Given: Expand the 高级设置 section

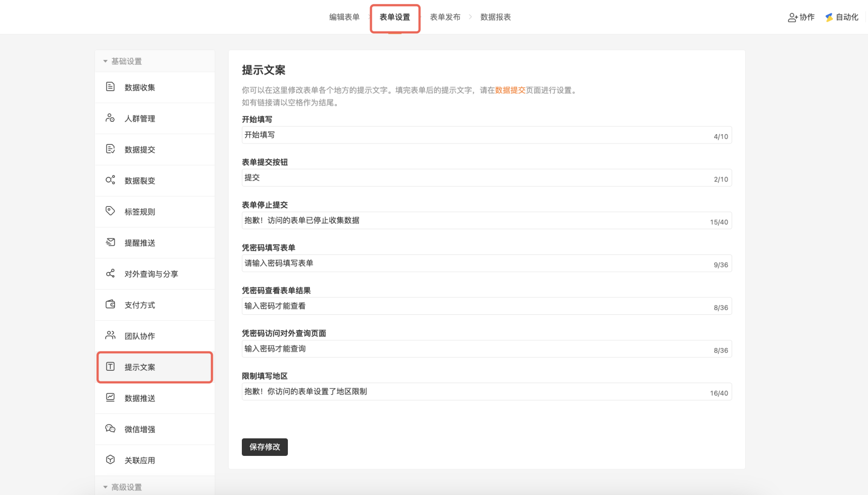Looking at the screenshot, I should click(x=105, y=487).
